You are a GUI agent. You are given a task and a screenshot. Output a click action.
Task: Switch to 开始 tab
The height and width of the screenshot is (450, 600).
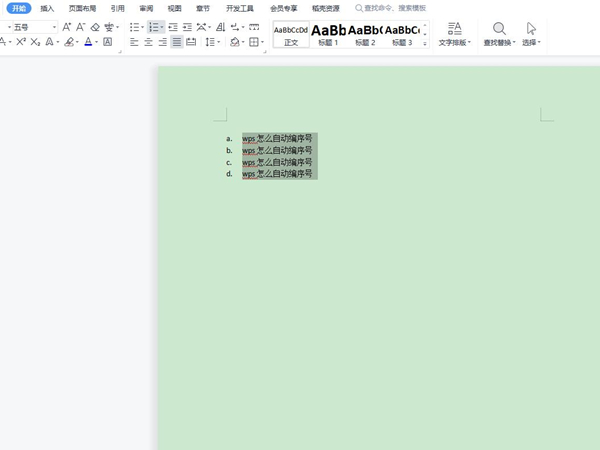point(19,8)
